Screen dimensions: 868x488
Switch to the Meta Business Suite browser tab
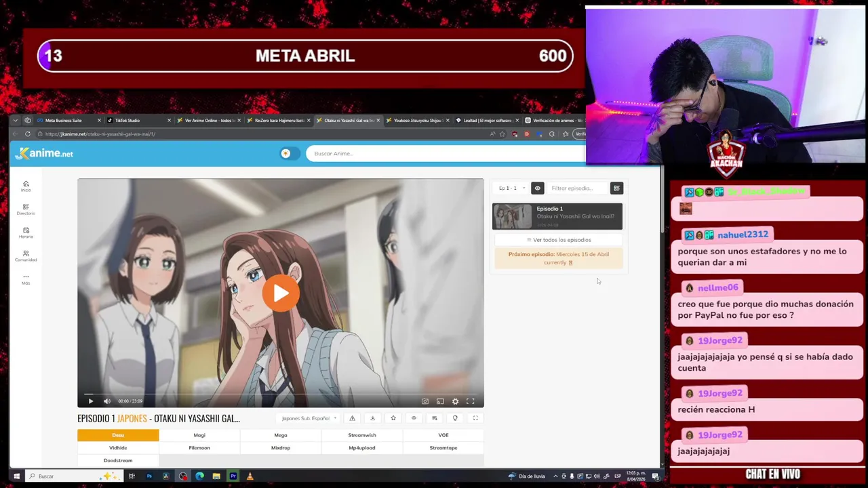point(69,120)
